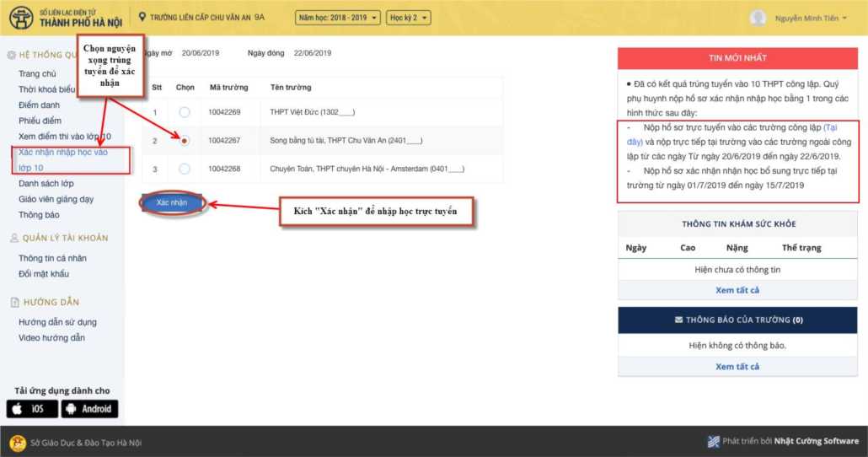Expand the Nguyễn Minh Tiến account menu

click(809, 18)
